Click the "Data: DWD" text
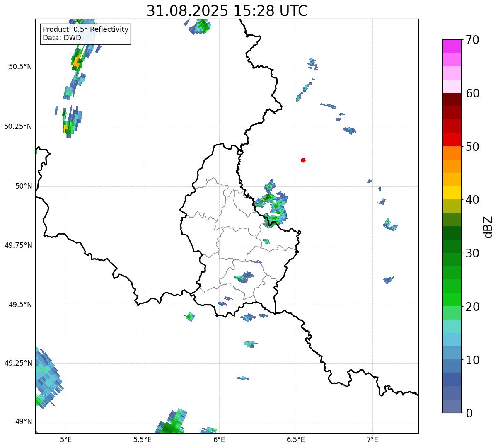This screenshot has width=498, height=448. (62, 38)
